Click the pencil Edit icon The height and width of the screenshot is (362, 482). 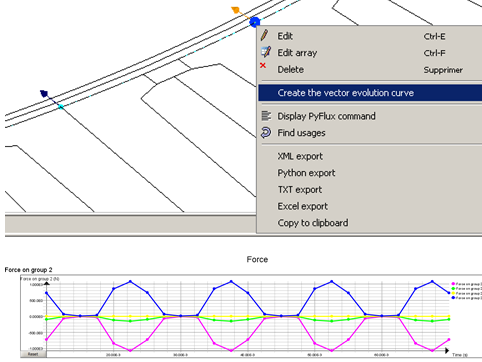[x=265, y=35]
